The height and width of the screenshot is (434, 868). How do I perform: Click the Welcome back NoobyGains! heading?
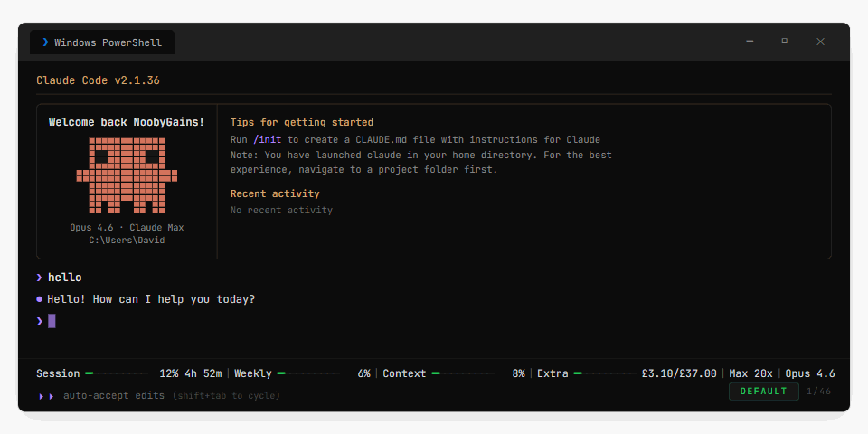pos(127,122)
